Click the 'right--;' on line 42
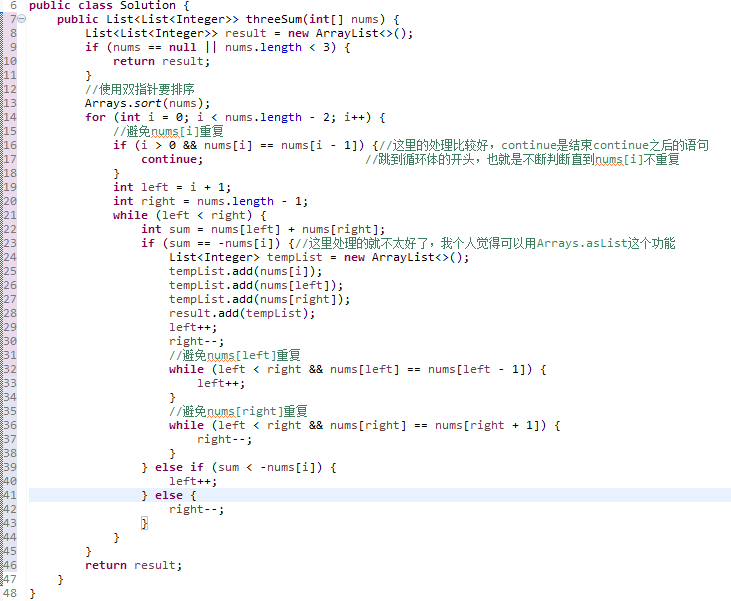 pos(196,509)
